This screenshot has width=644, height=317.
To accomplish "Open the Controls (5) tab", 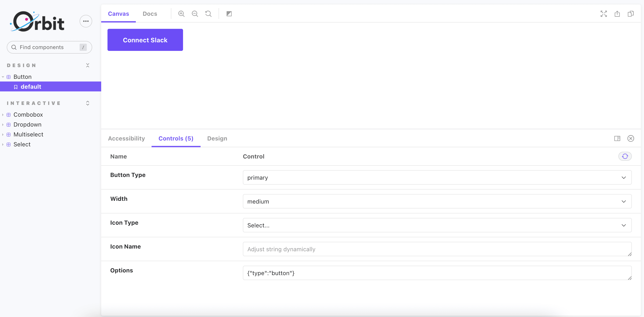I will (176, 138).
